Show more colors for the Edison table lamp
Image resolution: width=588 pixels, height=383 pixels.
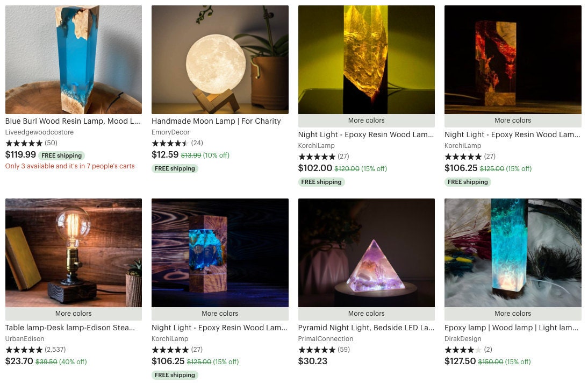[x=74, y=314]
